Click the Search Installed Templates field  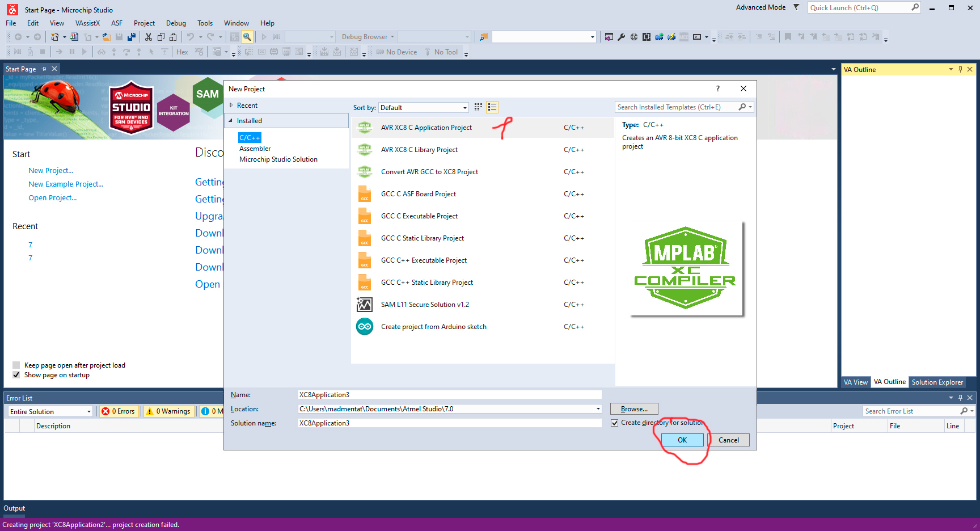pos(676,107)
